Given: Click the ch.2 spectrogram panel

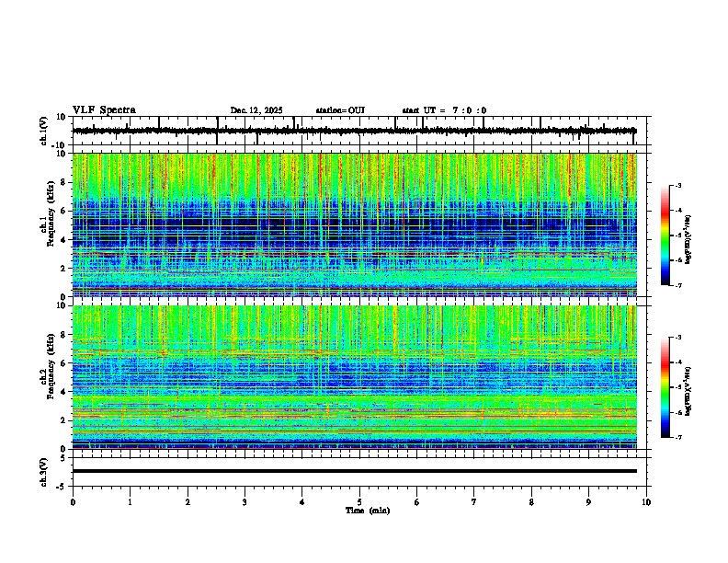Looking at the screenshot, I should [355, 377].
